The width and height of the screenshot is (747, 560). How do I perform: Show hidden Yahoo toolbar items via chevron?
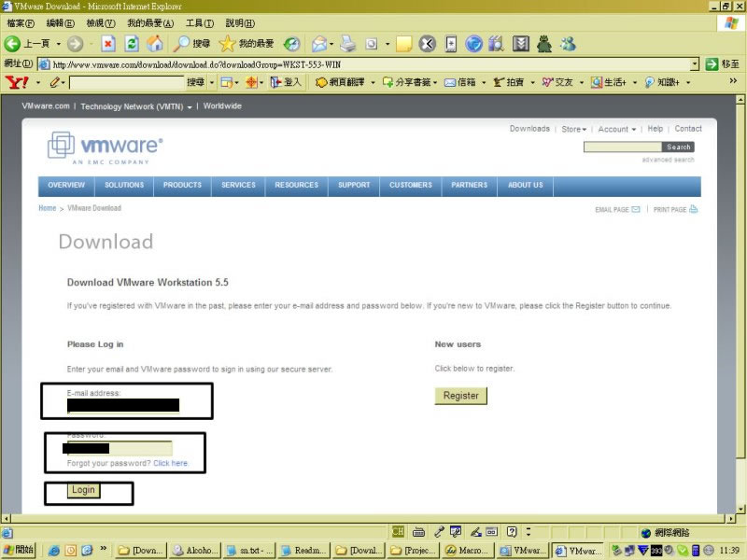733,81
